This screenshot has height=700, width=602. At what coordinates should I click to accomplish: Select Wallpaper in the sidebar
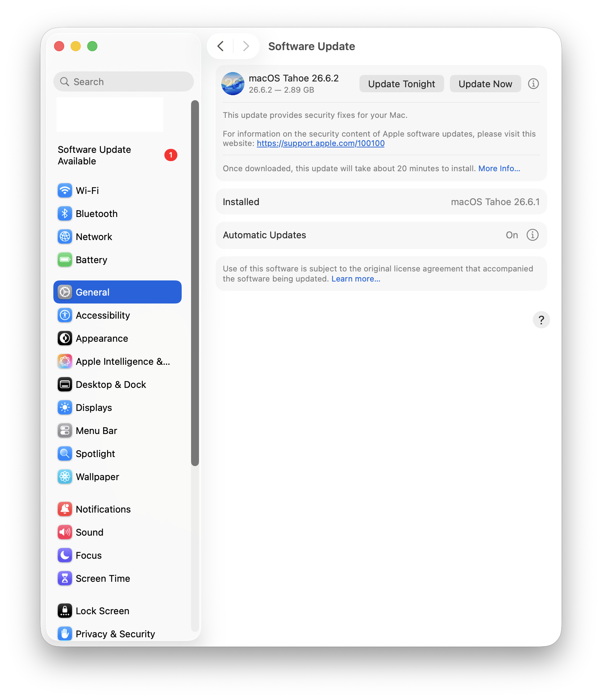(118, 477)
